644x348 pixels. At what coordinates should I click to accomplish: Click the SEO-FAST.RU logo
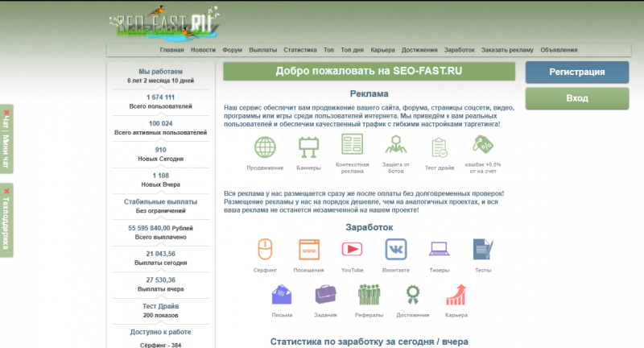164,23
